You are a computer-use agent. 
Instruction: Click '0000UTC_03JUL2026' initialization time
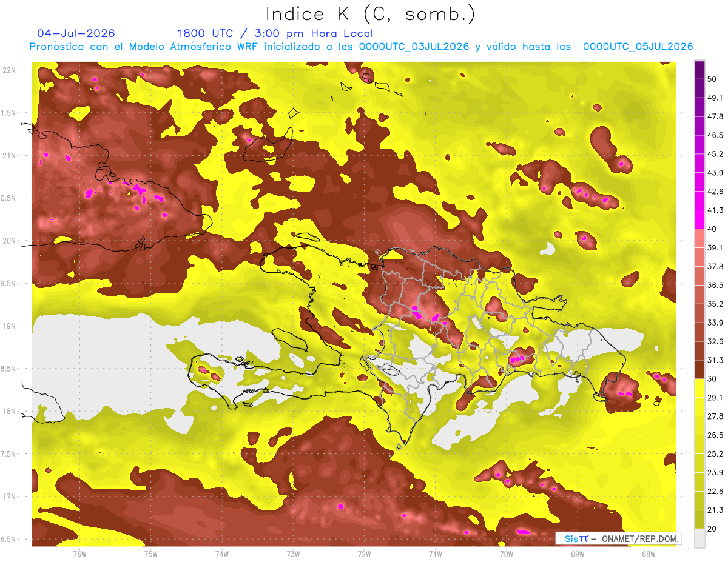[x=414, y=47]
